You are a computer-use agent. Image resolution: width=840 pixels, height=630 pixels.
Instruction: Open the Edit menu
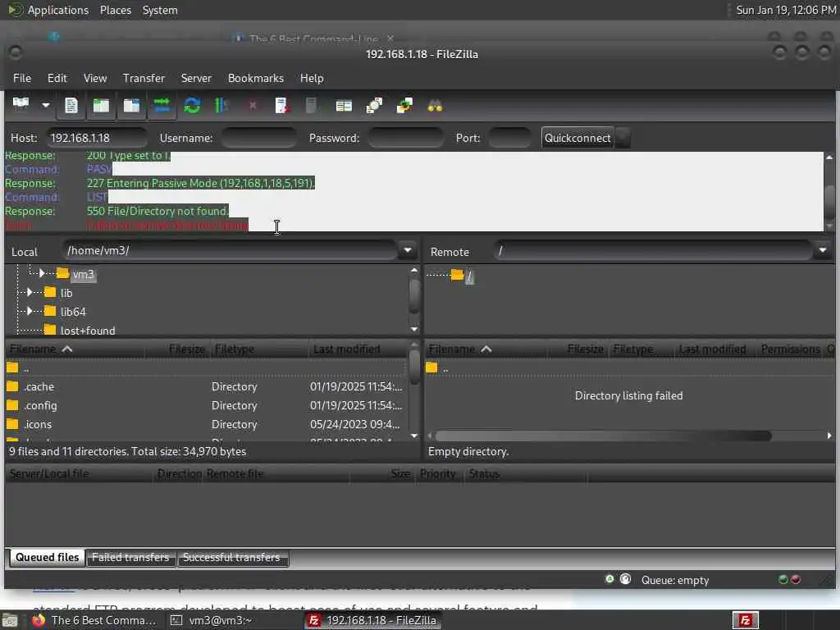click(57, 78)
